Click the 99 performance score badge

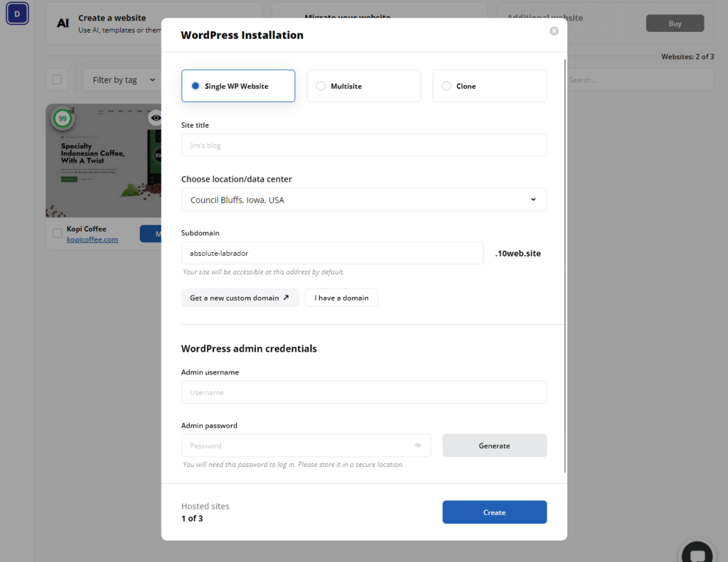tap(63, 119)
